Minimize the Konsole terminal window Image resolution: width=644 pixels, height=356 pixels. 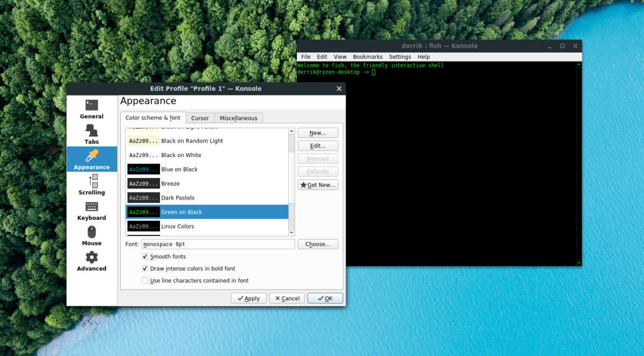(550, 46)
